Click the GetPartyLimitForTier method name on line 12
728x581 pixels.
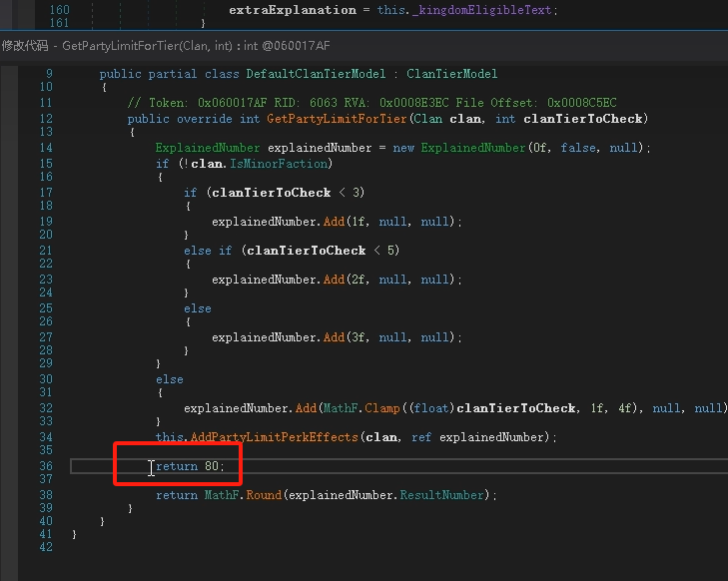coord(337,119)
